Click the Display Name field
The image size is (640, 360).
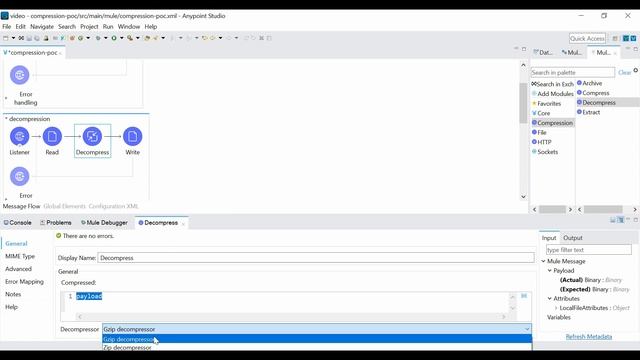pos(316,258)
